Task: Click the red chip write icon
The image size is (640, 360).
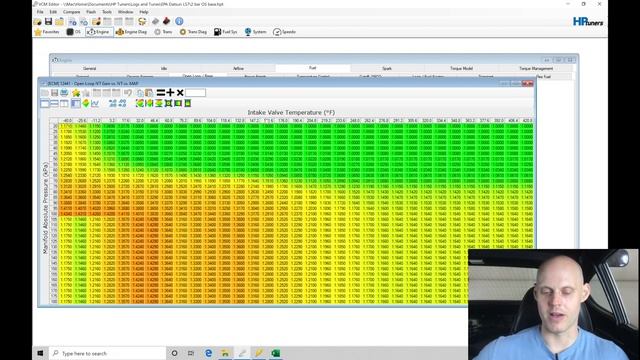Action: point(167,21)
